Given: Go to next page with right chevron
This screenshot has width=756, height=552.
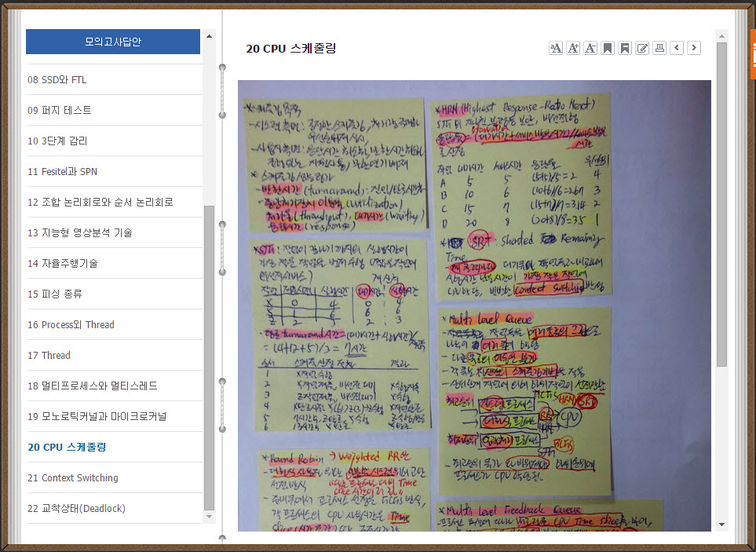Looking at the screenshot, I should coord(694,48).
